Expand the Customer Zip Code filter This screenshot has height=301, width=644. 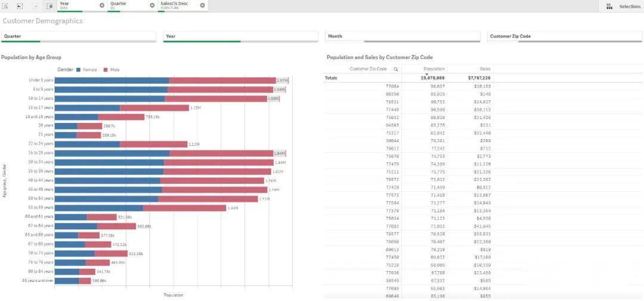[564, 36]
